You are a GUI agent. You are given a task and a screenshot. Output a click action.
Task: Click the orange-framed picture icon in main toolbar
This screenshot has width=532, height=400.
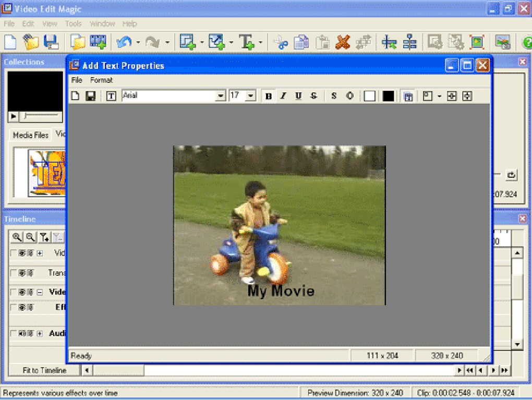pos(477,42)
